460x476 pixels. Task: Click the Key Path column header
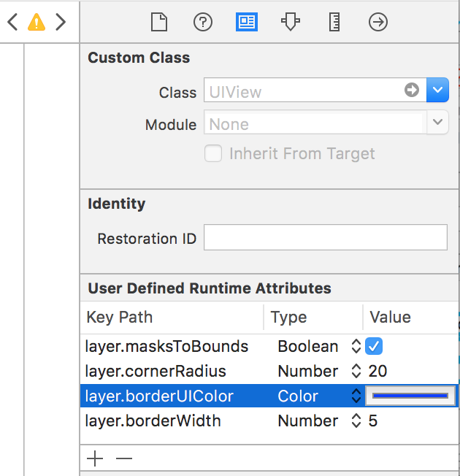tap(119, 318)
